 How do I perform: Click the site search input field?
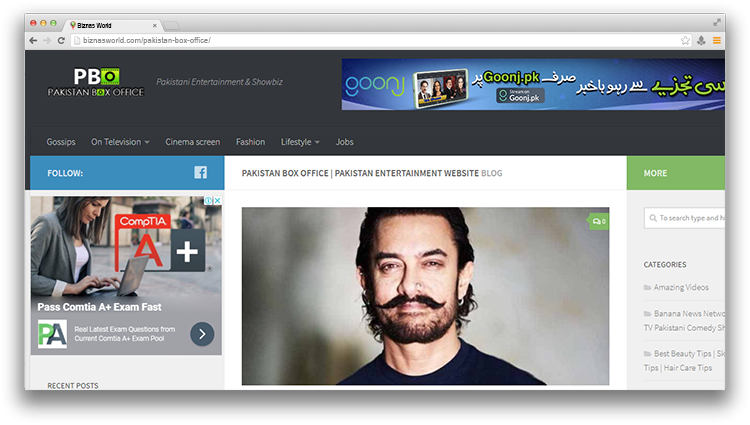pos(684,218)
